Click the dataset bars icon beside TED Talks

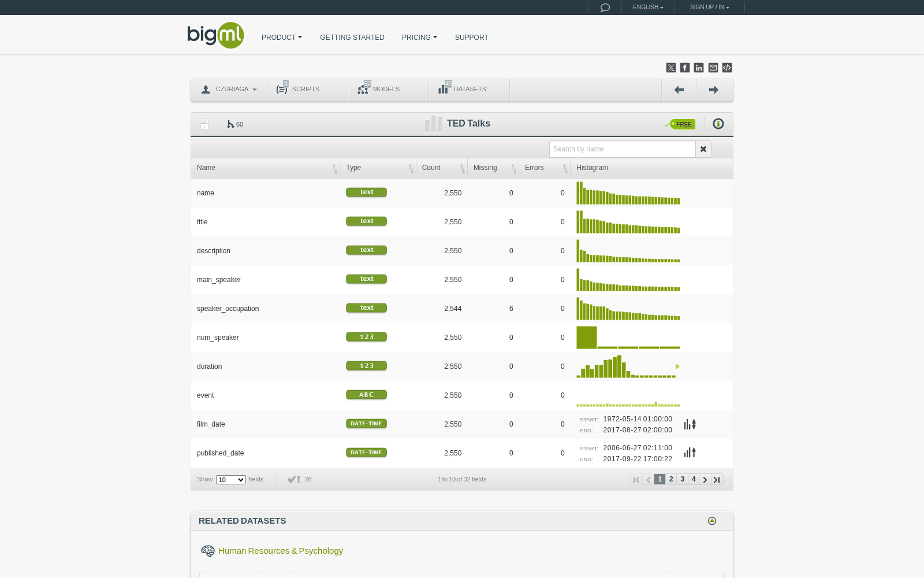(x=433, y=124)
